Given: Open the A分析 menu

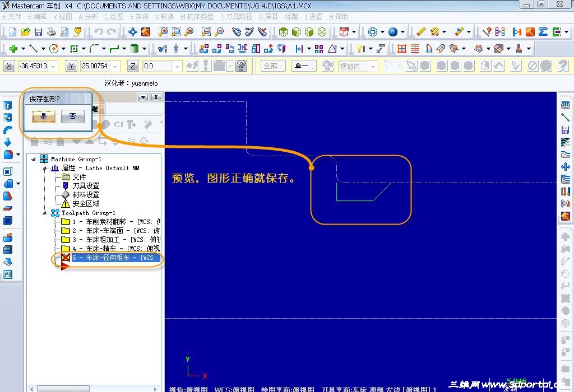Looking at the screenshot, I should [x=88, y=17].
